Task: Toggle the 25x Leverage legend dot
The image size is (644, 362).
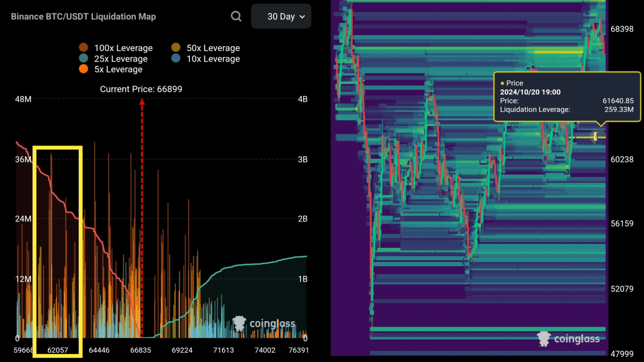Action: (x=84, y=58)
